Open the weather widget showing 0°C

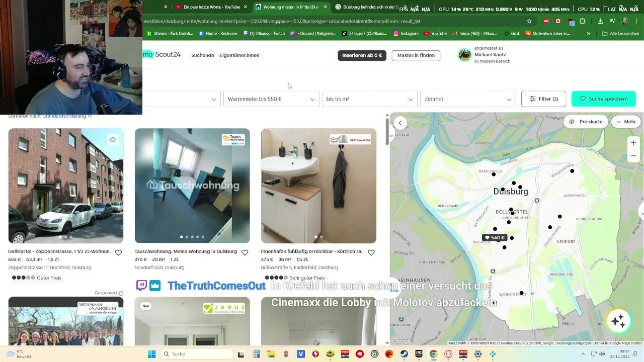click(x=19, y=354)
